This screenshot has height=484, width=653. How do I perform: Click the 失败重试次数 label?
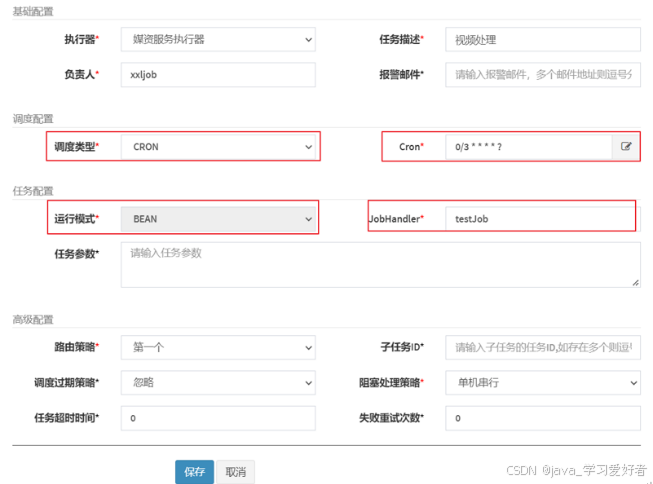click(391, 418)
